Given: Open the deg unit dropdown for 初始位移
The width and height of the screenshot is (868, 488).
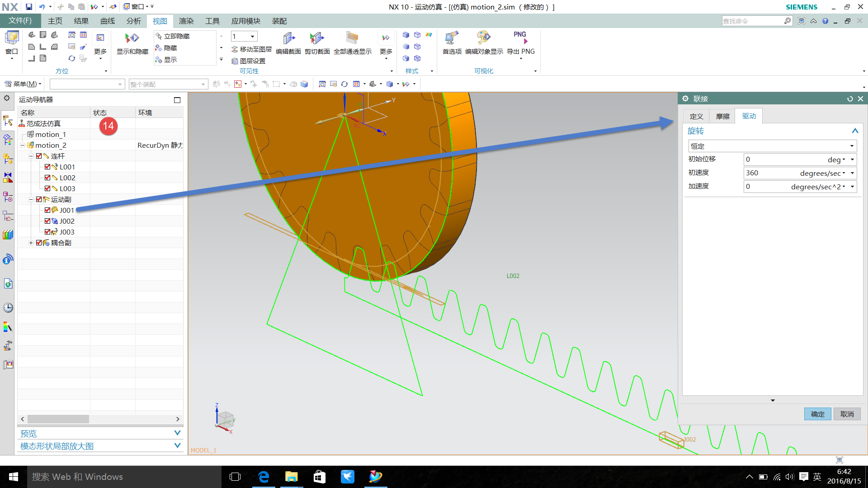Looking at the screenshot, I should click(x=837, y=160).
